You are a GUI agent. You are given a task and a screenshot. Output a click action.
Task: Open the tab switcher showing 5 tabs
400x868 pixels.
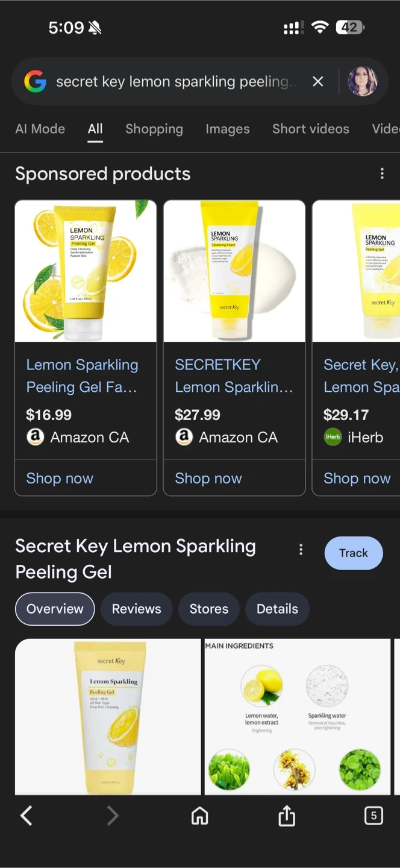point(373,816)
